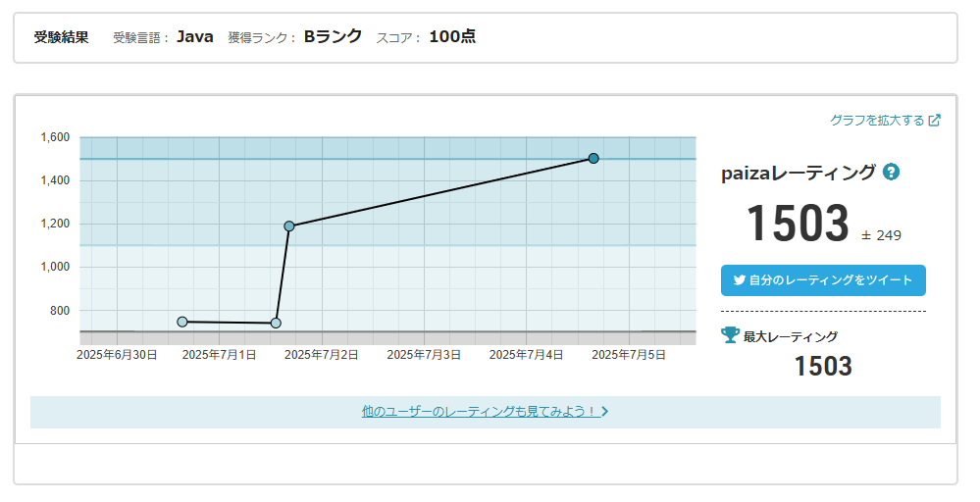Click the chevron arrow after 他のユーザー link text
Viewport: 980px width, 502px height.
(605, 412)
